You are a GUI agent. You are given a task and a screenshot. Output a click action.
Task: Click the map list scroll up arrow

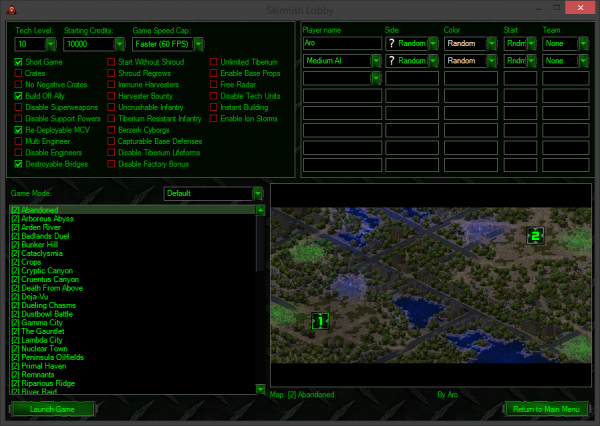click(260, 210)
